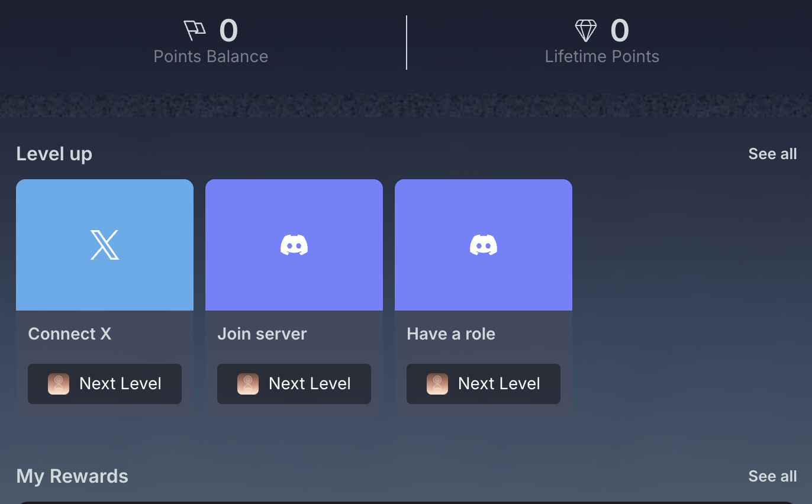Image resolution: width=812 pixels, height=504 pixels.
Task: Open See all for Level up
Action: (x=772, y=154)
